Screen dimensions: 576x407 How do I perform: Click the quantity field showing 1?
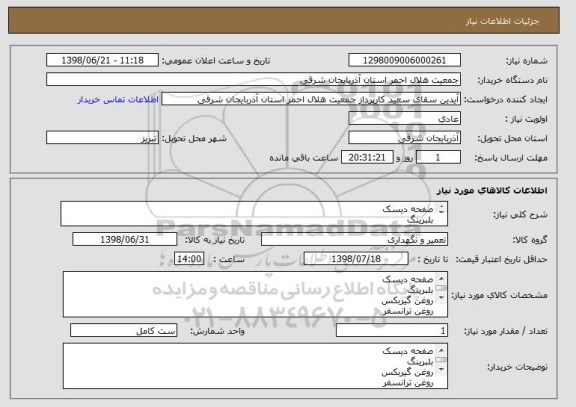(392, 331)
